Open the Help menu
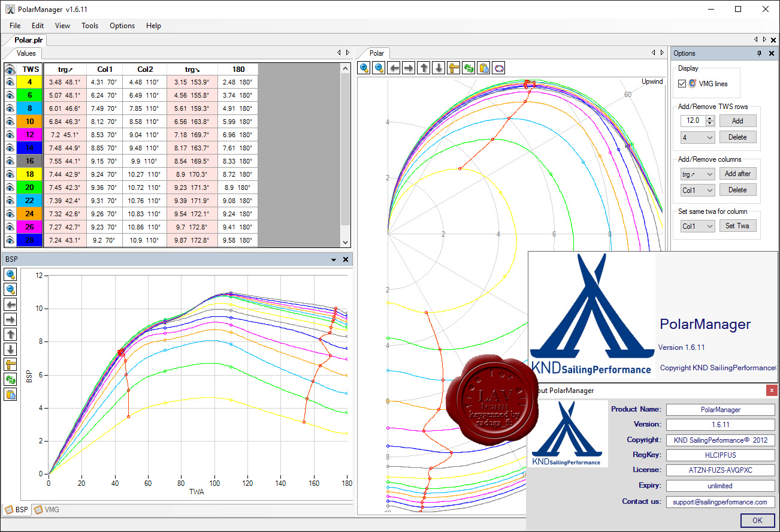The height and width of the screenshot is (532, 780). (153, 26)
